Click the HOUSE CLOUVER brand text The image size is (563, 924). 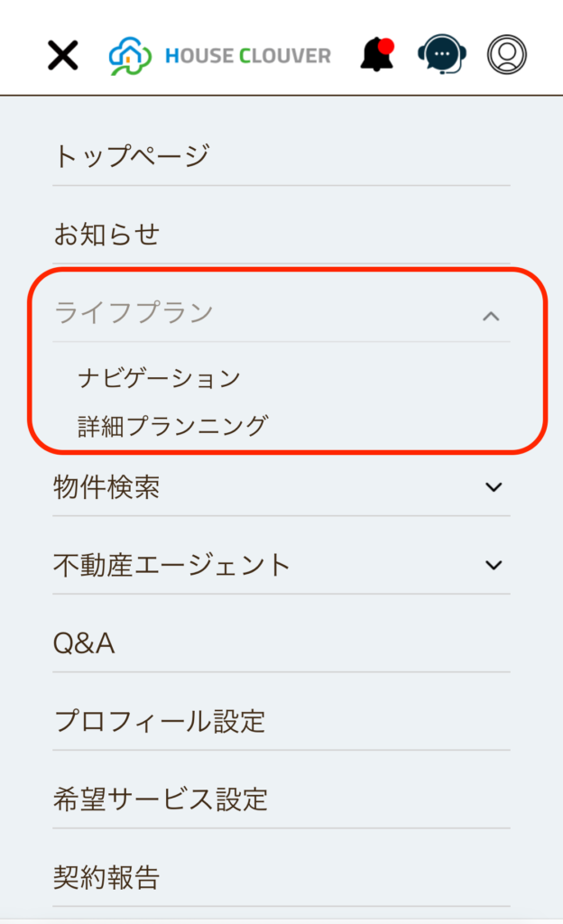click(248, 56)
